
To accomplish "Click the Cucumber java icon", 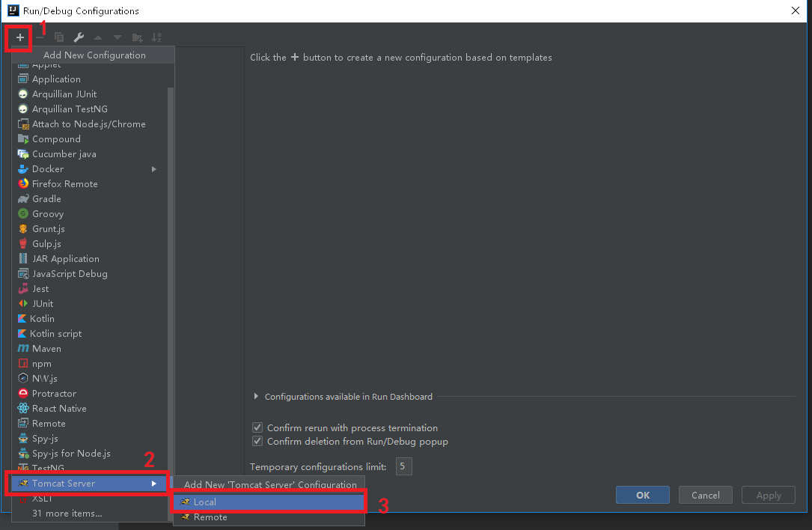I will [x=22, y=154].
